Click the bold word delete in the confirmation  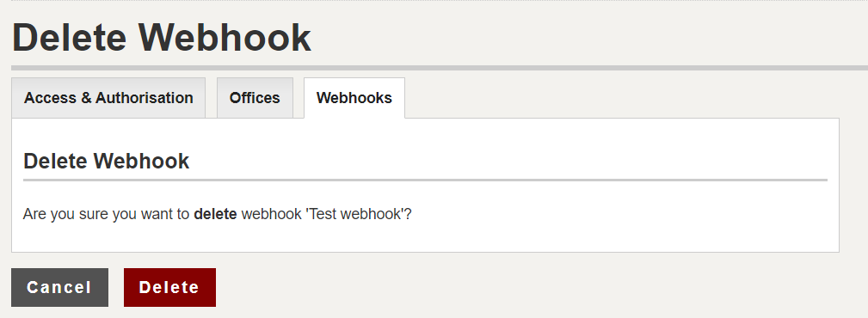[x=215, y=214]
